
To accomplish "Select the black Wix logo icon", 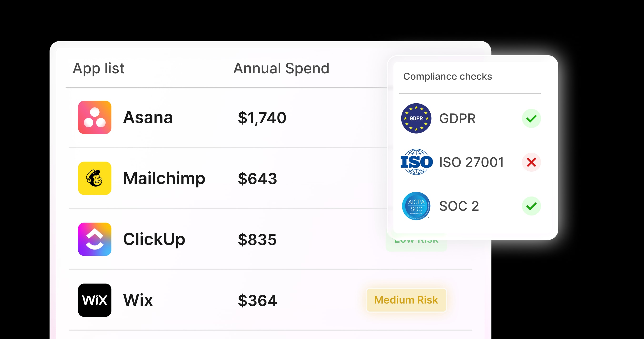I will (95, 300).
